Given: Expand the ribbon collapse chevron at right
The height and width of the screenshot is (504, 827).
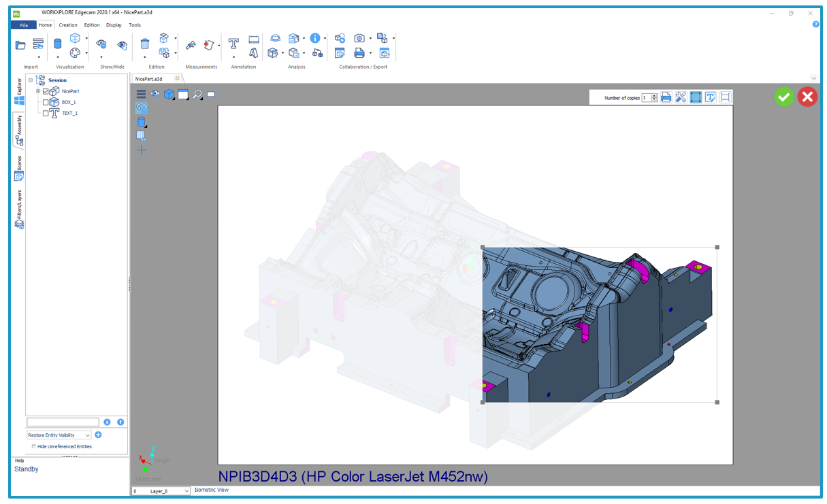Looking at the screenshot, I should [813, 78].
